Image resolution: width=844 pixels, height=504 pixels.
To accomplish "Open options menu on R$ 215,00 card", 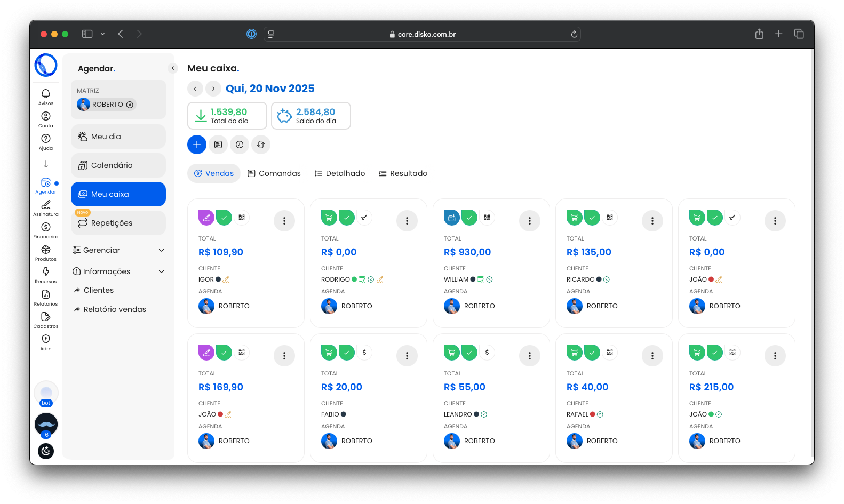I will pos(775,356).
